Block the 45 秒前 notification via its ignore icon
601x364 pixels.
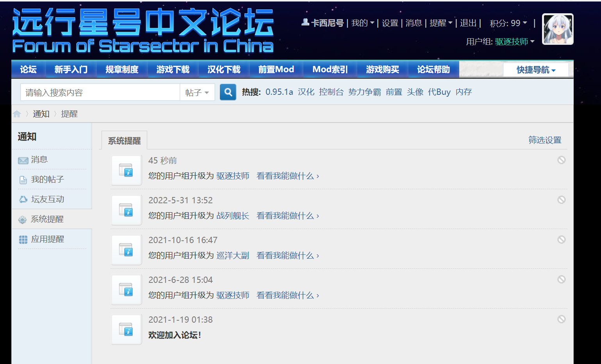pyautogui.click(x=561, y=160)
